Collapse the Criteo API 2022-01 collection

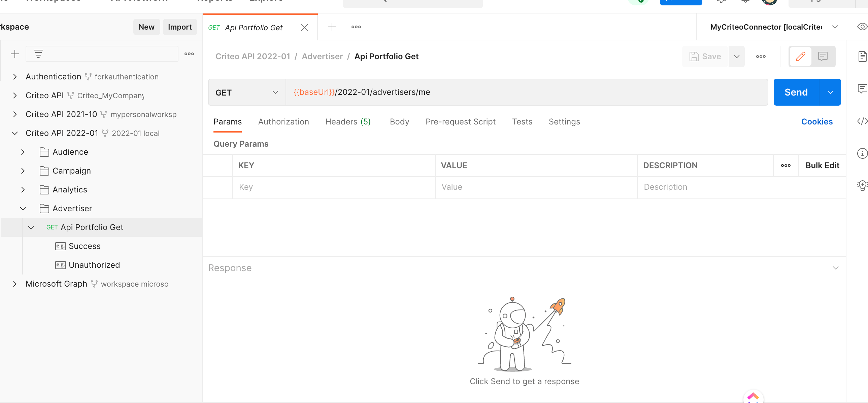[14, 133]
